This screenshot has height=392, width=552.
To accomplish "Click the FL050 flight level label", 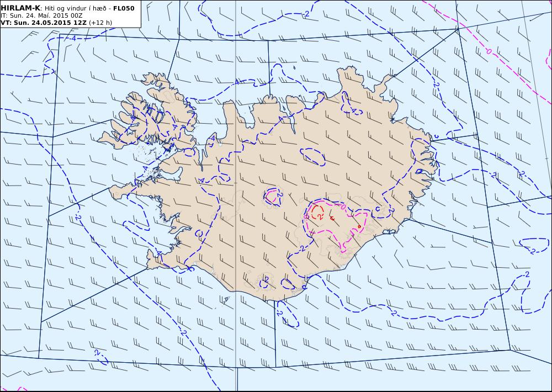I will pyautogui.click(x=124, y=8).
